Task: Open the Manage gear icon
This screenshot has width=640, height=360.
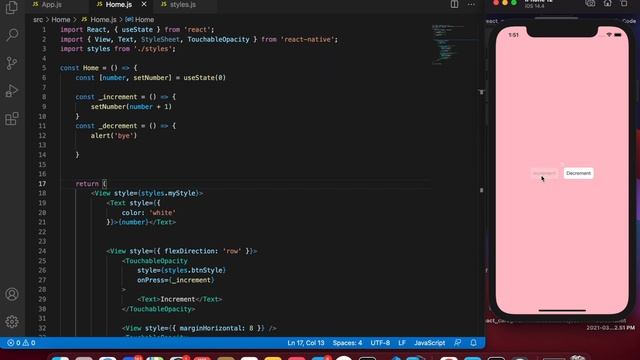Action: (12, 322)
